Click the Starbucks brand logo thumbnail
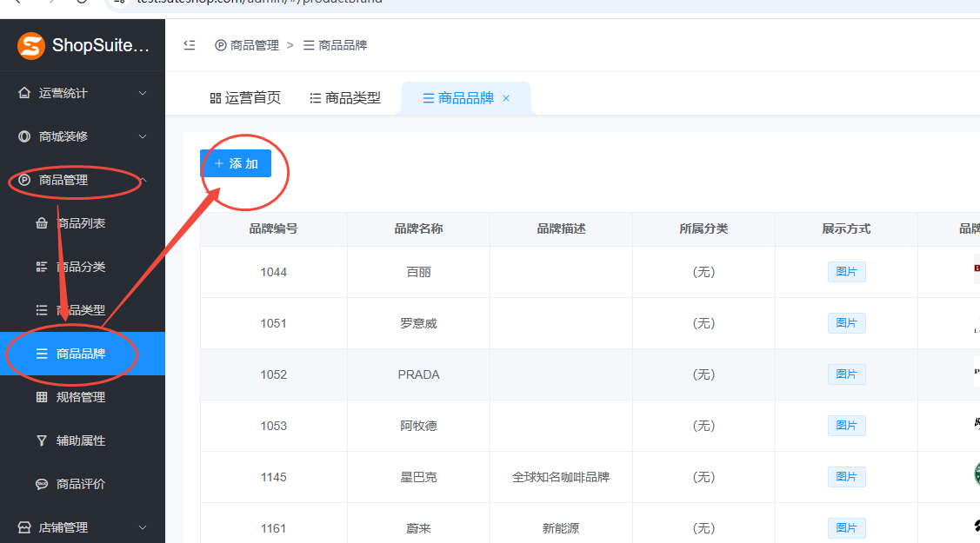This screenshot has height=543, width=980. (x=976, y=474)
